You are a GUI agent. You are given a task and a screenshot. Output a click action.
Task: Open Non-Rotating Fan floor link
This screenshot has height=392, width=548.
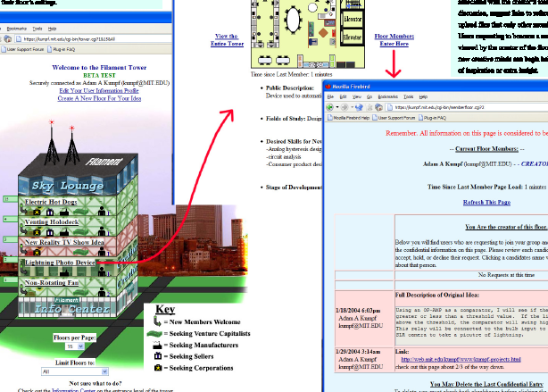pos(52,282)
